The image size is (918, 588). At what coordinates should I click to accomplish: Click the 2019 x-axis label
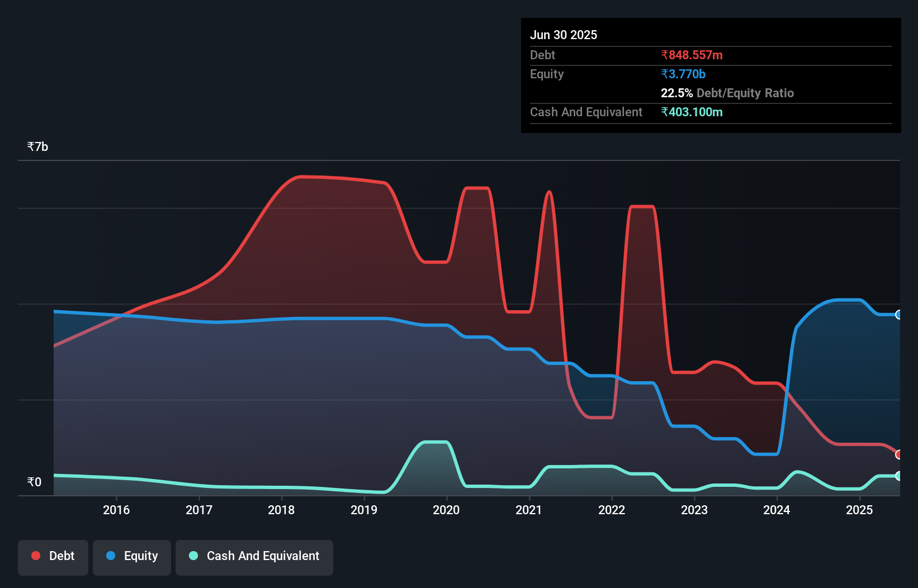(x=364, y=510)
